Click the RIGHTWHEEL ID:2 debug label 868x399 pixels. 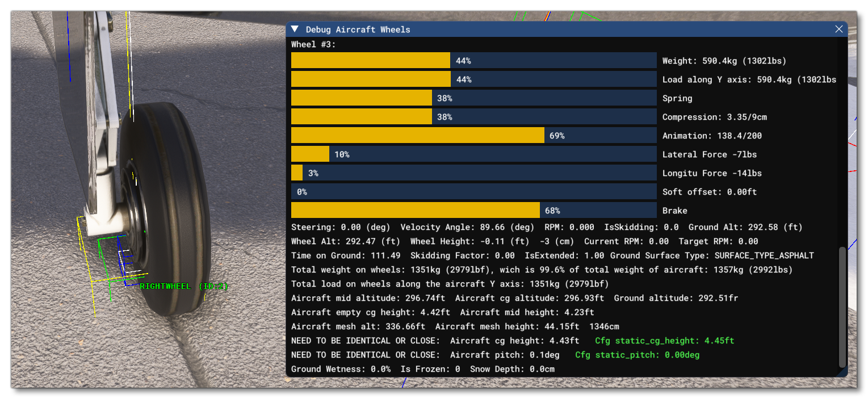(x=183, y=286)
